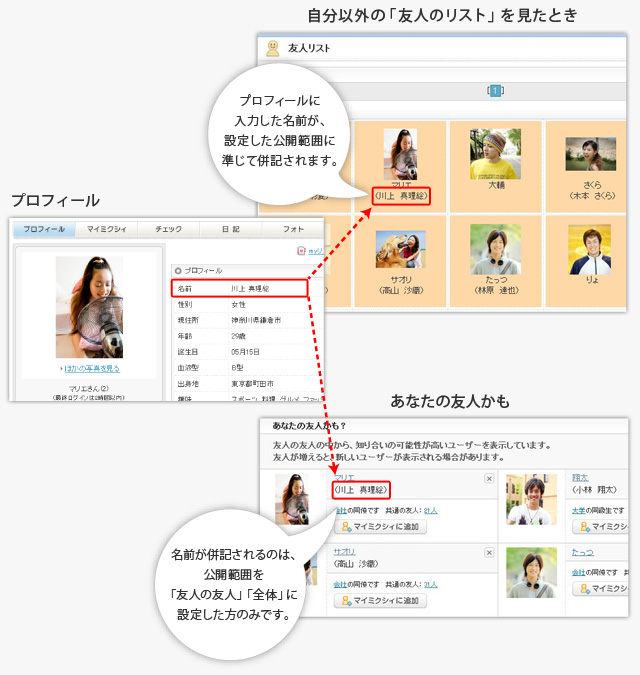Click the heart icon beside myリ link
This screenshot has width=640, height=675.
(301, 251)
